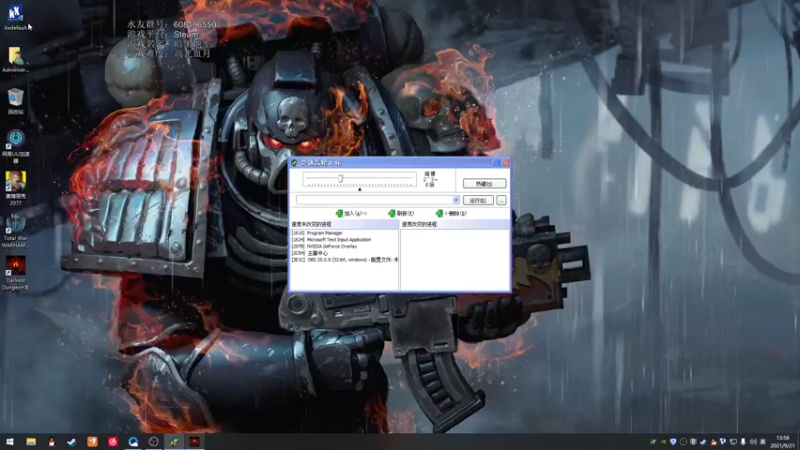Click the black marker under the slider

tap(360, 189)
